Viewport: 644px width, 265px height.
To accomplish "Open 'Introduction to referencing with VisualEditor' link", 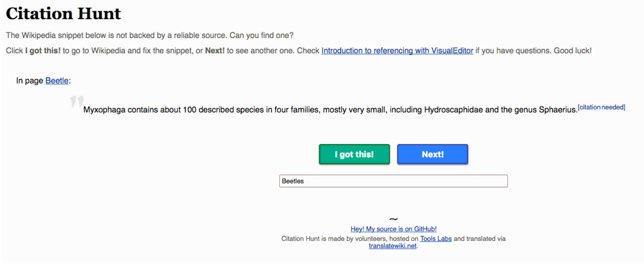I will 397,51.
